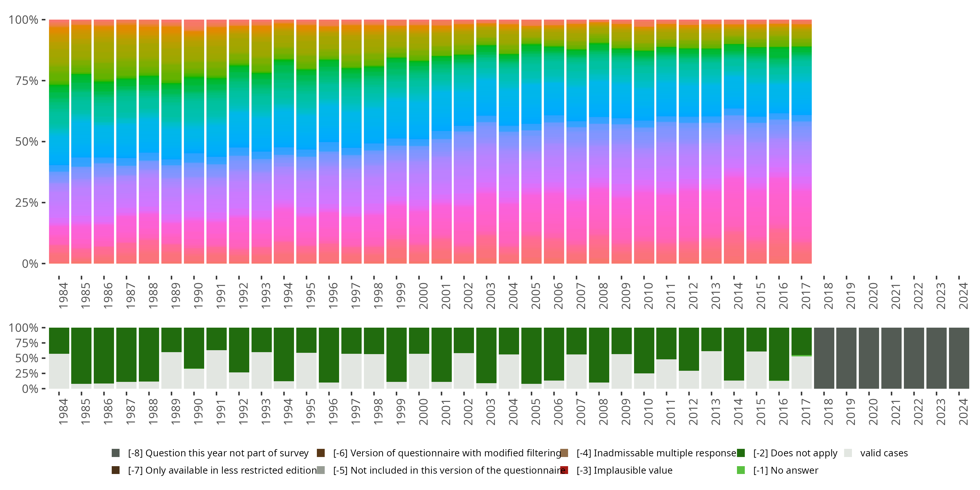Click the 'valid cases' legend swatch
This screenshot has height=490, width=980.
(x=848, y=453)
